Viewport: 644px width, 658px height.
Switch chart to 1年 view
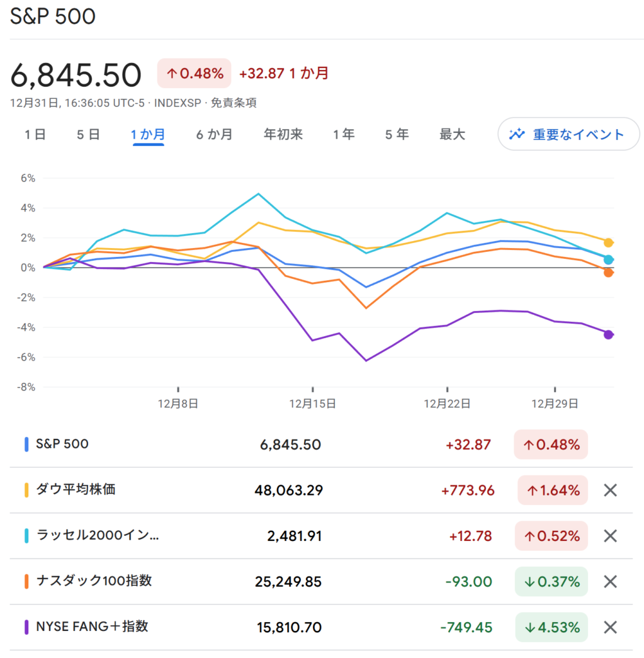coord(344,135)
